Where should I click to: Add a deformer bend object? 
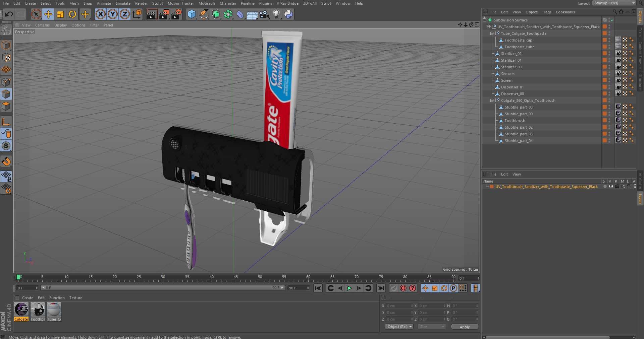coord(240,14)
